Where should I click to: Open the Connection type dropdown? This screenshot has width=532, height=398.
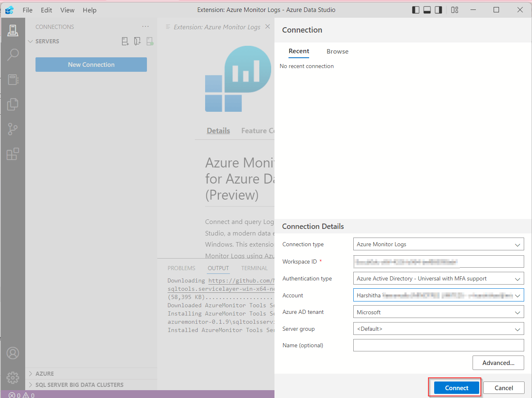click(438, 244)
